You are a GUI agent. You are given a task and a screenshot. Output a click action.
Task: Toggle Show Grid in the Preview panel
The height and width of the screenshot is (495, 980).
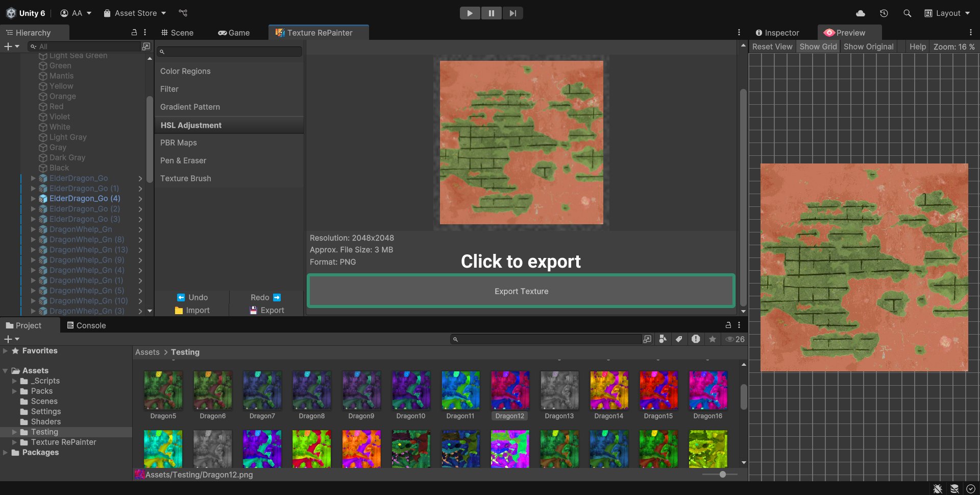[x=818, y=46]
